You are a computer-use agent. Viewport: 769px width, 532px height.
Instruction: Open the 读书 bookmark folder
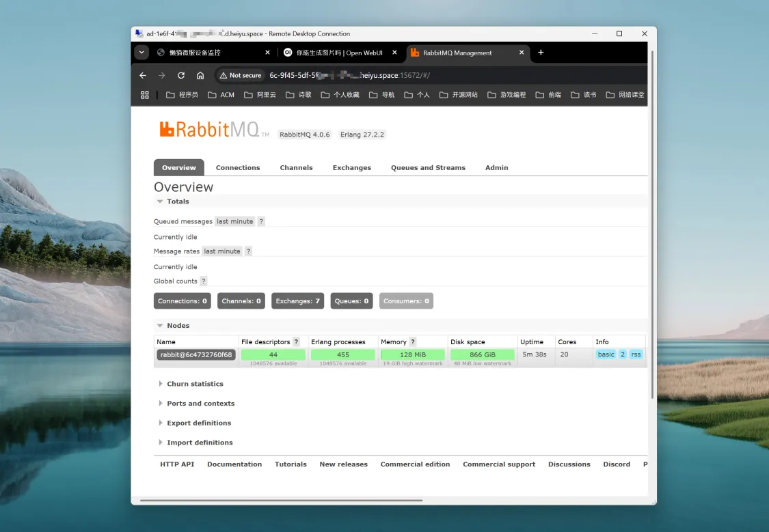pyautogui.click(x=584, y=95)
